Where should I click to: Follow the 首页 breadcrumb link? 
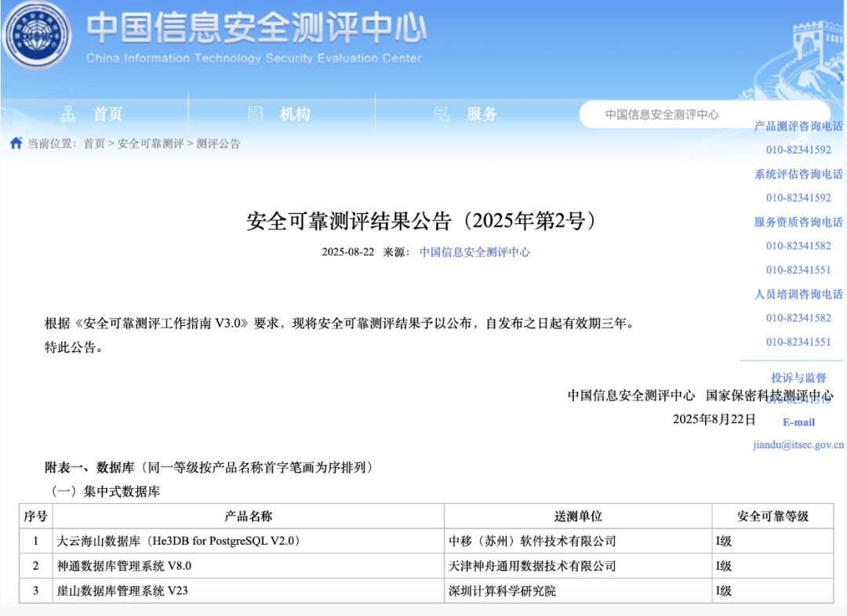(94, 143)
